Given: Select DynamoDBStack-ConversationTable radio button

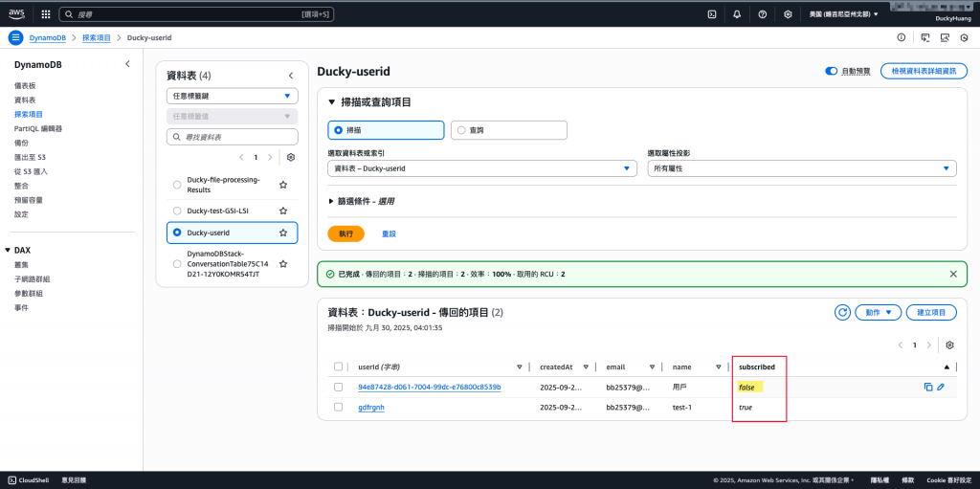Looking at the screenshot, I should 177,264.
